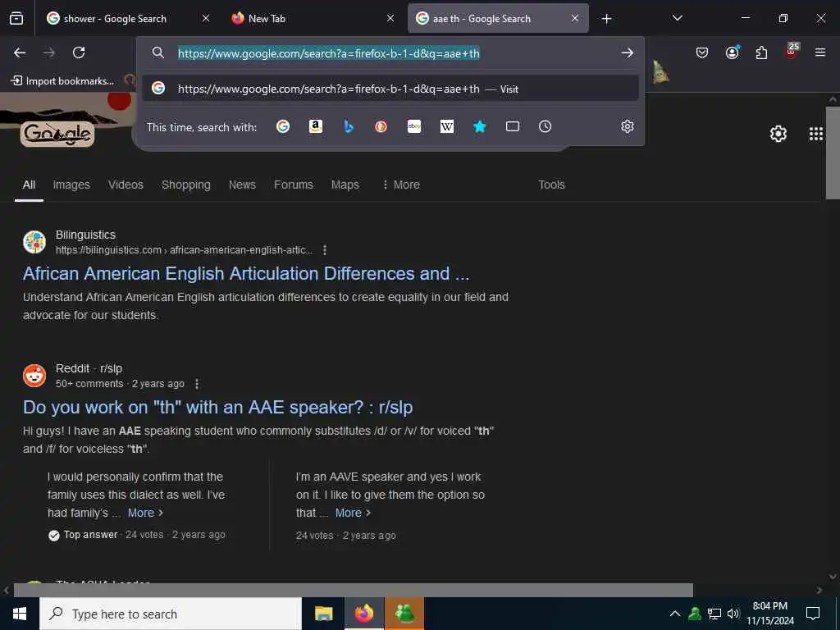The height and width of the screenshot is (630, 840).
Task: Expand the AAVE speaker answer More link
Action: pos(353,513)
